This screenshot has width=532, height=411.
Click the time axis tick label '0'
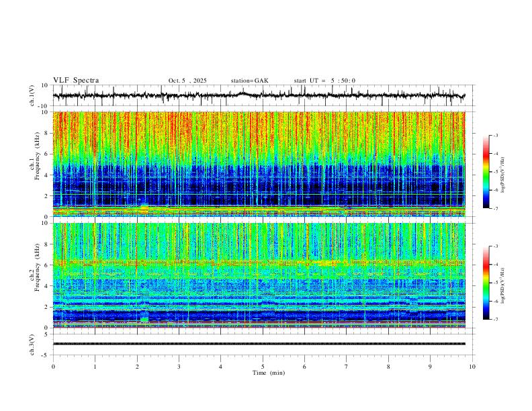click(53, 367)
